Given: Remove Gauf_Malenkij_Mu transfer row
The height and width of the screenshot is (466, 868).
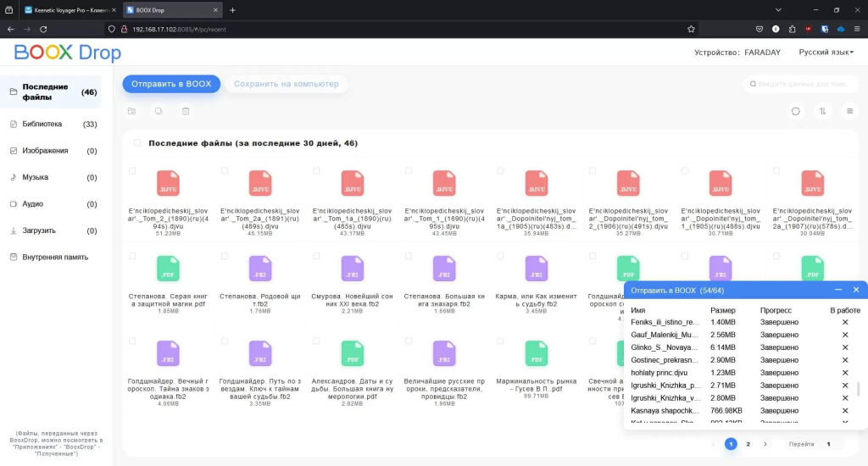Looking at the screenshot, I should [x=845, y=335].
